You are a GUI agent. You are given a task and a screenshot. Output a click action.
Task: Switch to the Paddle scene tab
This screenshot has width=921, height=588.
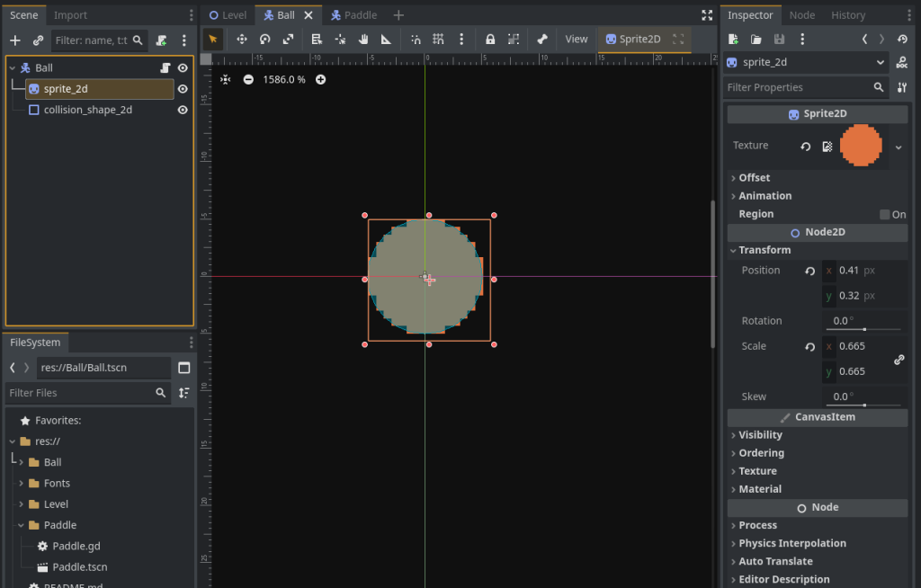(x=354, y=15)
